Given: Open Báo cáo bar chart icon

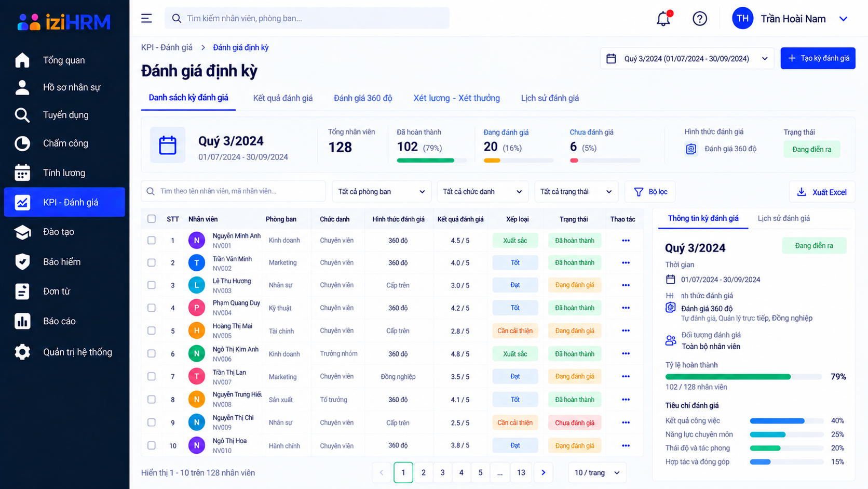Looking at the screenshot, I should [22, 321].
